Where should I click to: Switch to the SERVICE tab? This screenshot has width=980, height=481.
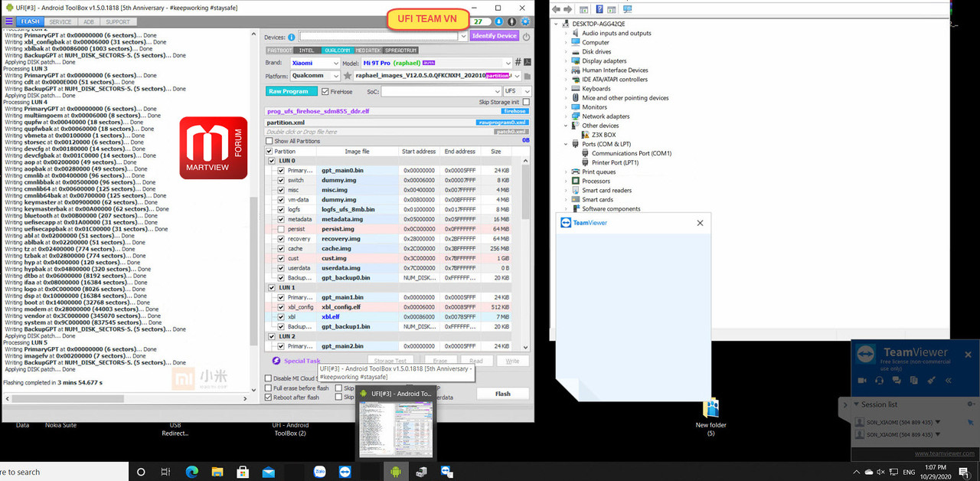click(60, 21)
